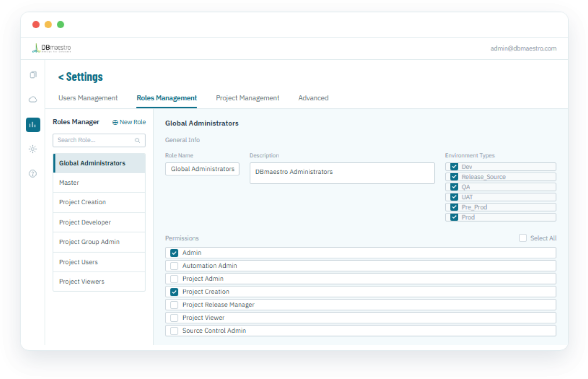Select the bar chart sidebar icon
Image resolution: width=588 pixels, height=379 pixels.
[x=33, y=125]
